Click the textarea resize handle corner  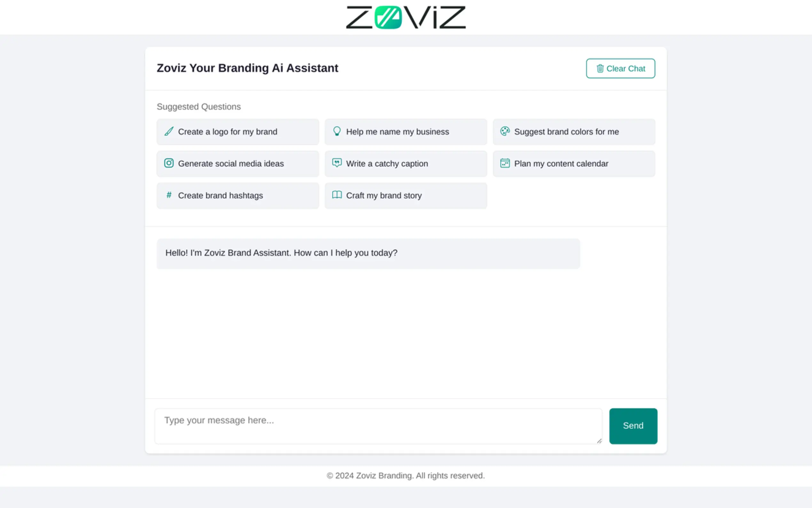599,441
